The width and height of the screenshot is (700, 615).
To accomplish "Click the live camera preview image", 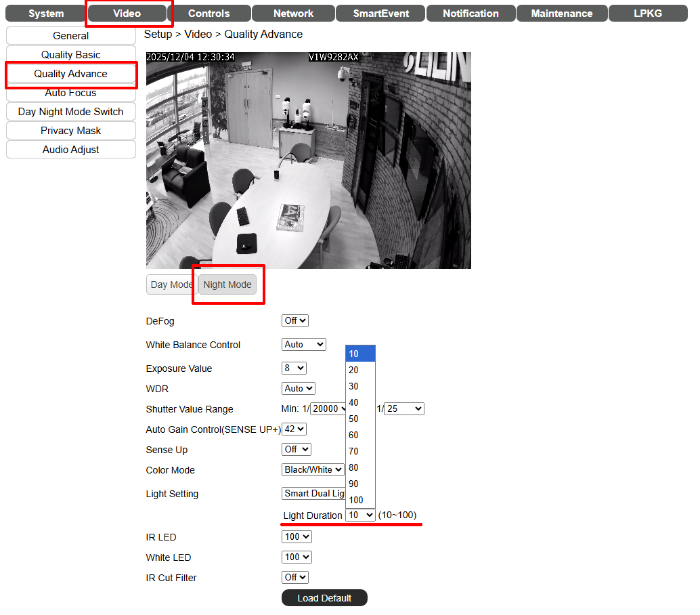I will click(308, 161).
